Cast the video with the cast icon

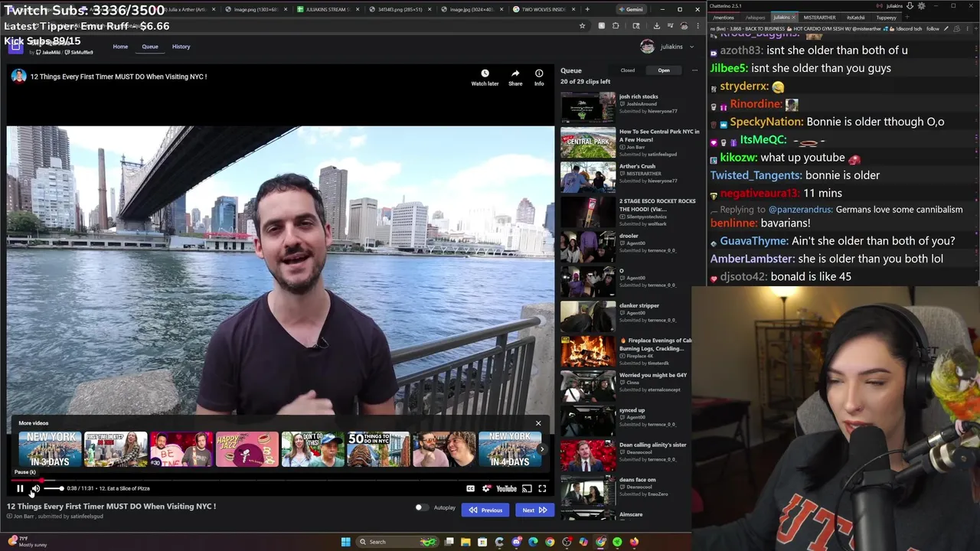tap(527, 488)
